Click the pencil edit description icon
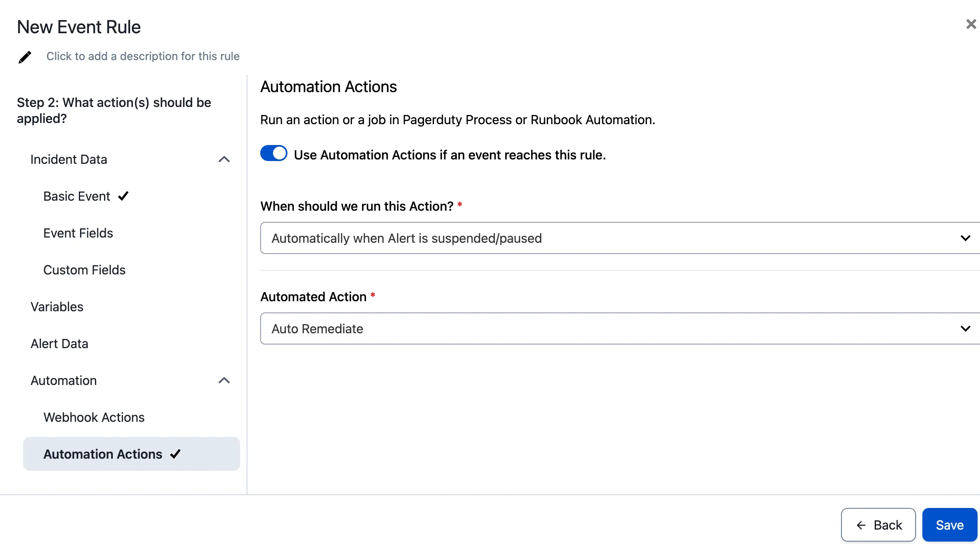980x544 pixels. click(x=25, y=57)
